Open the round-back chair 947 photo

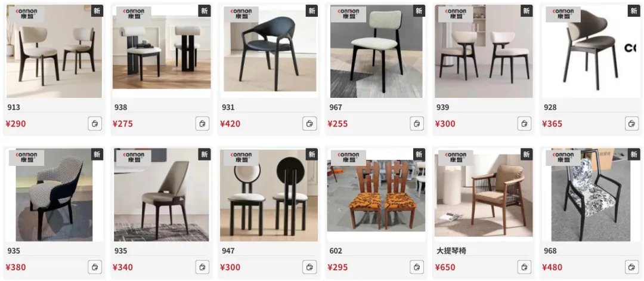click(269, 195)
